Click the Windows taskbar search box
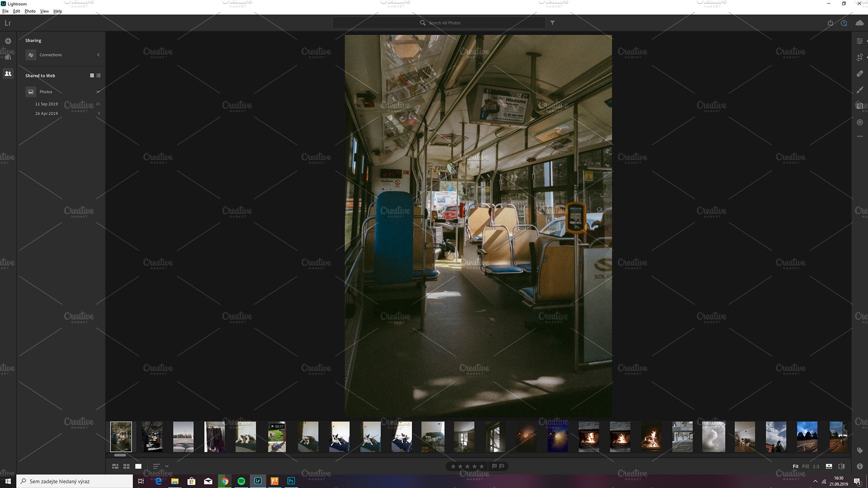The image size is (868, 488). [75, 481]
